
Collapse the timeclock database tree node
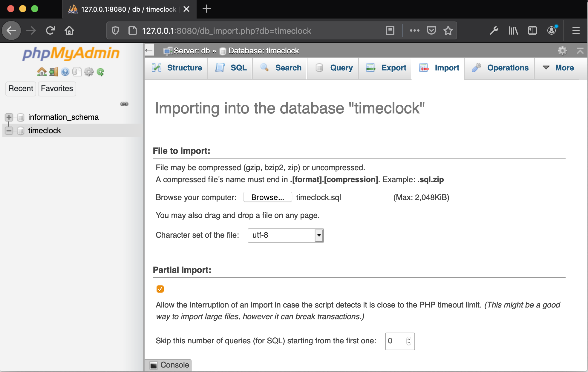click(9, 130)
